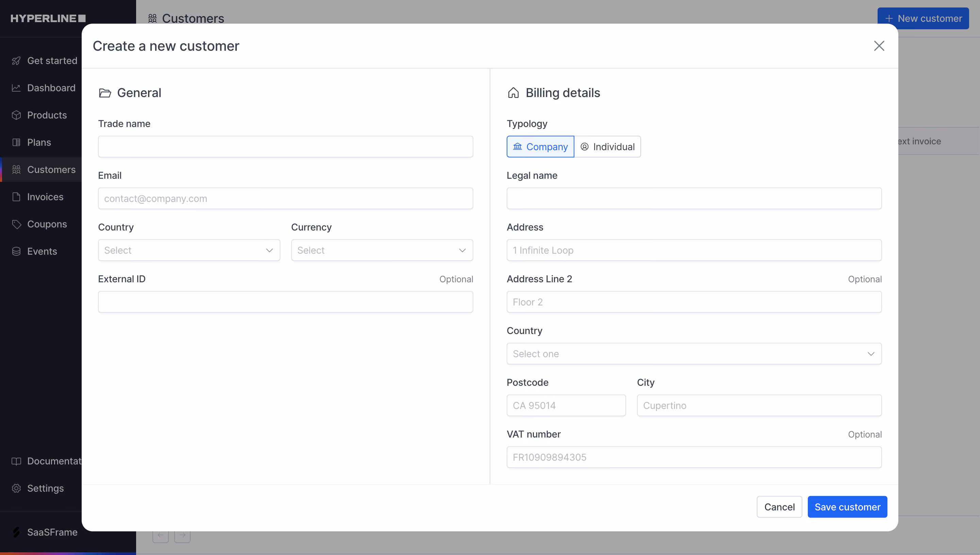Open the General Country dropdown
The height and width of the screenshot is (555, 980).
(x=189, y=251)
